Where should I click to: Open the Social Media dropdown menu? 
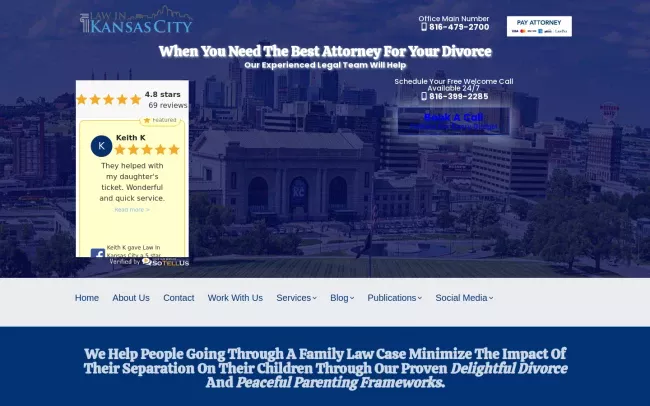[x=464, y=298]
